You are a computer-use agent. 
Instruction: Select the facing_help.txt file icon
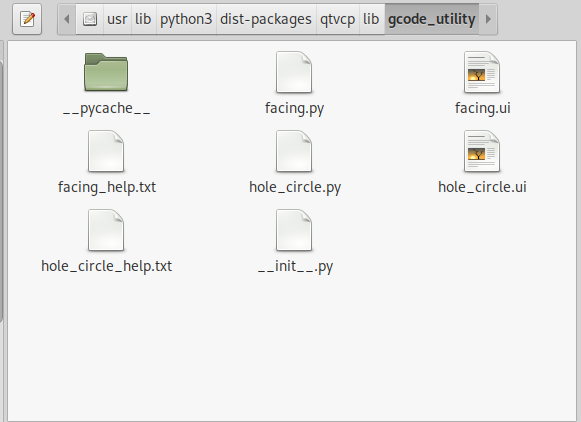pyautogui.click(x=106, y=151)
